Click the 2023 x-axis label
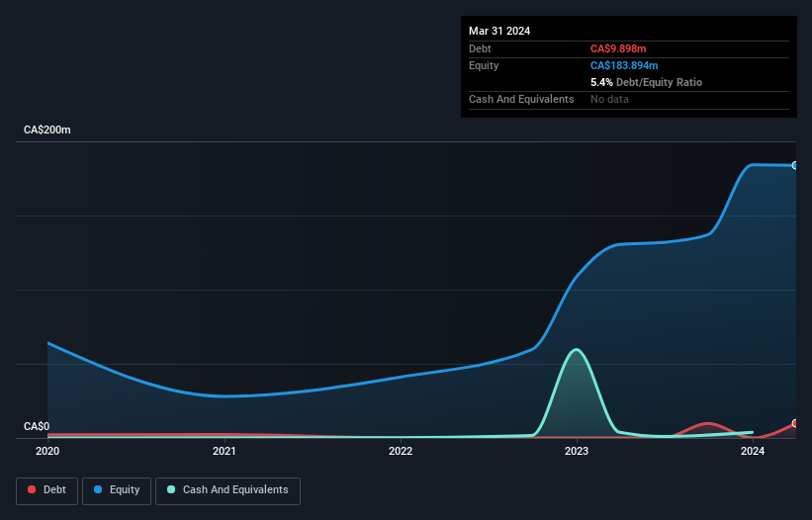Screen dimensions: 812x520 577,451
